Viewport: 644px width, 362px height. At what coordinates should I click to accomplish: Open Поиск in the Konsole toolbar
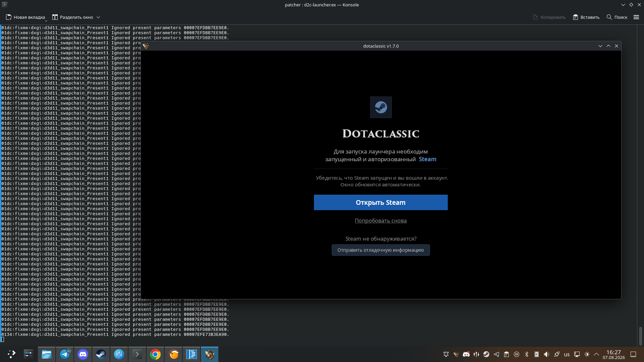617,17
